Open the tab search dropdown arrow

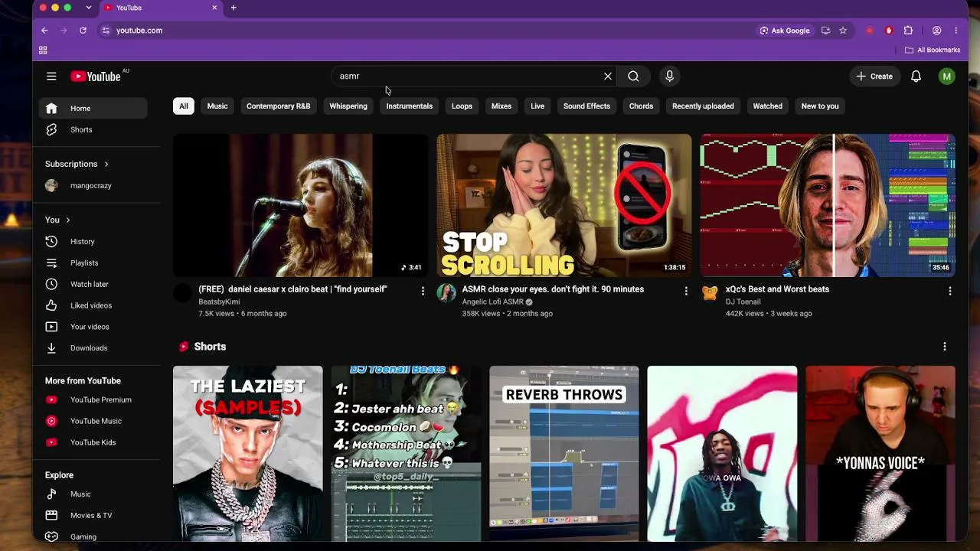tap(88, 8)
